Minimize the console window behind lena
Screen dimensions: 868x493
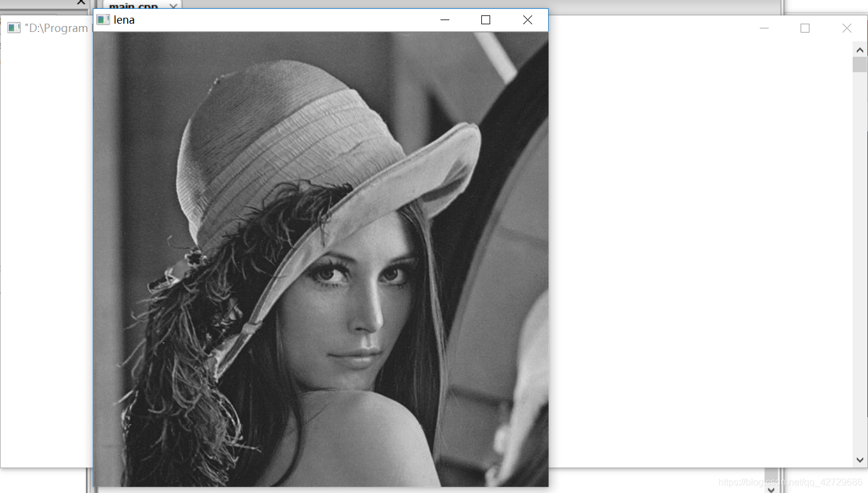pyautogui.click(x=764, y=28)
